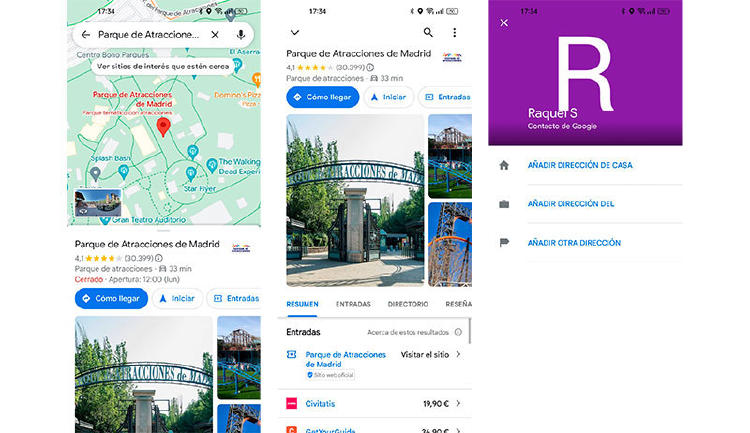Screen dimensions: 750x433
Task: Tap the home icon in the contact card
Action: (x=504, y=166)
